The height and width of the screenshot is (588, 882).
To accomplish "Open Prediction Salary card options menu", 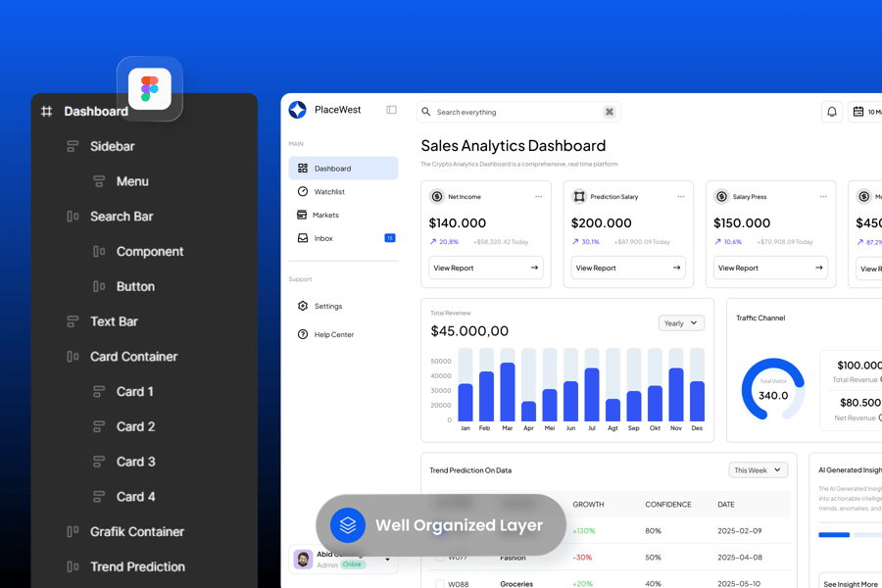I will (680, 197).
